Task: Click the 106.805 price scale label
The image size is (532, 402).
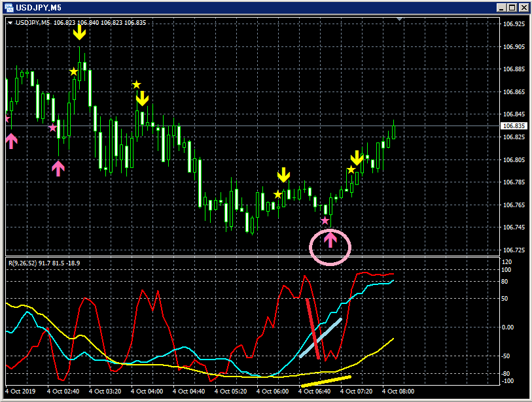Action: [x=514, y=159]
